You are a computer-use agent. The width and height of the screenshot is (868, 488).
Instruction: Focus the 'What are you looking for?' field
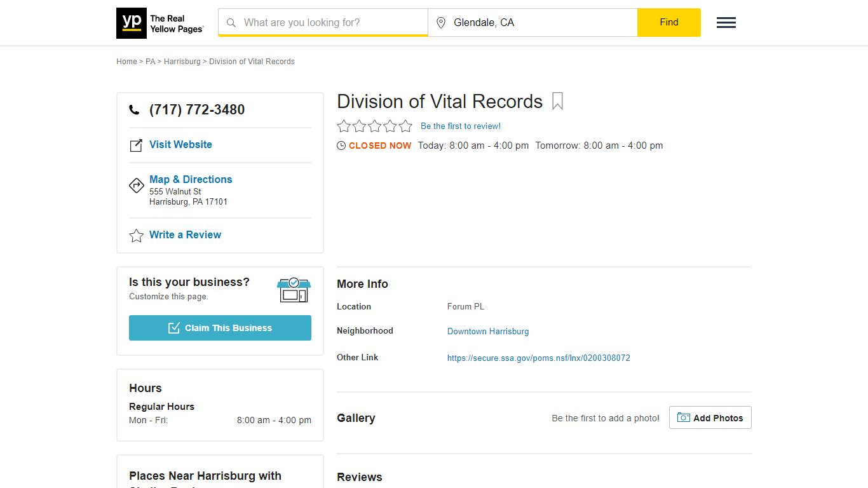(x=323, y=22)
